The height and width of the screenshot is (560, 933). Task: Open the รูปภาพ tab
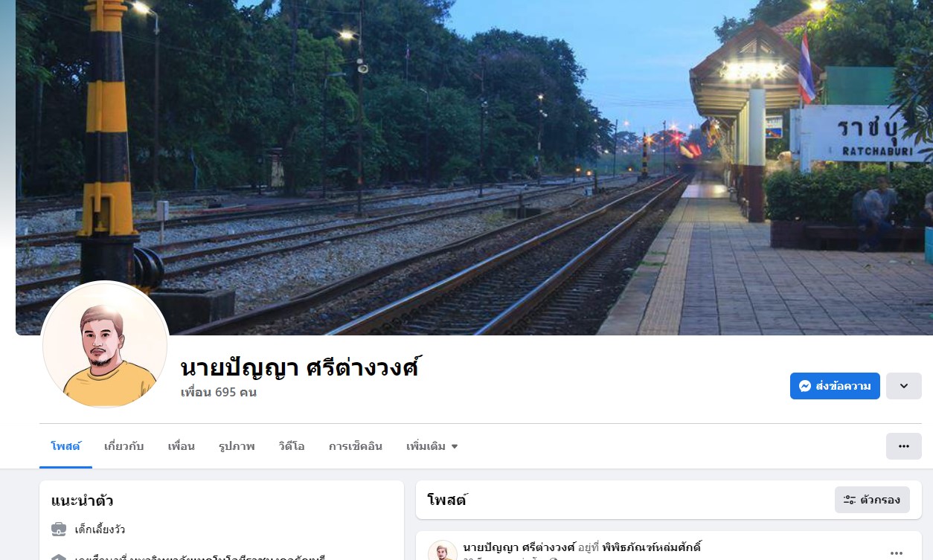[x=237, y=446]
